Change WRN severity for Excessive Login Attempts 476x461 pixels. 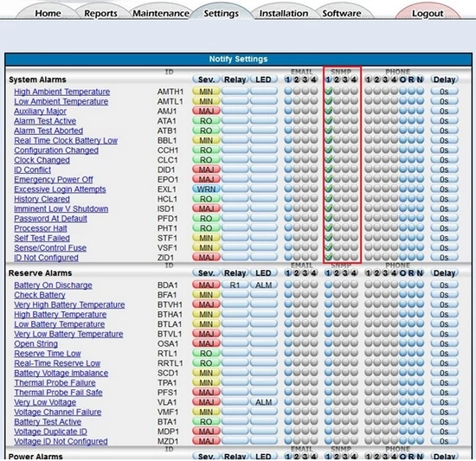pyautogui.click(x=206, y=189)
